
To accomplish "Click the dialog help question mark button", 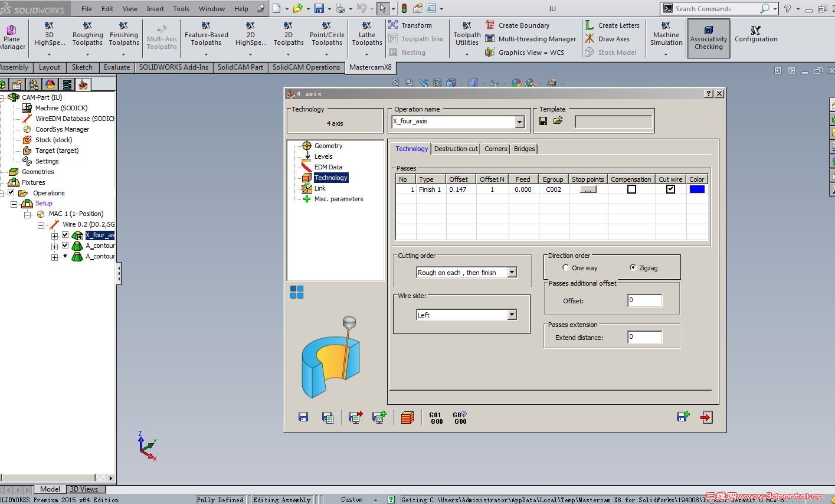I will 709,94.
